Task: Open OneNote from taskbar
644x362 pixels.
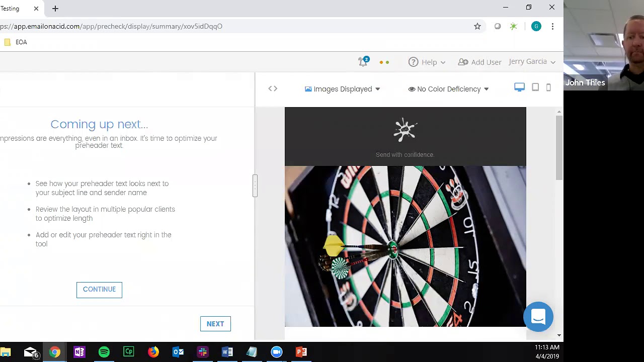Action: (x=79, y=352)
